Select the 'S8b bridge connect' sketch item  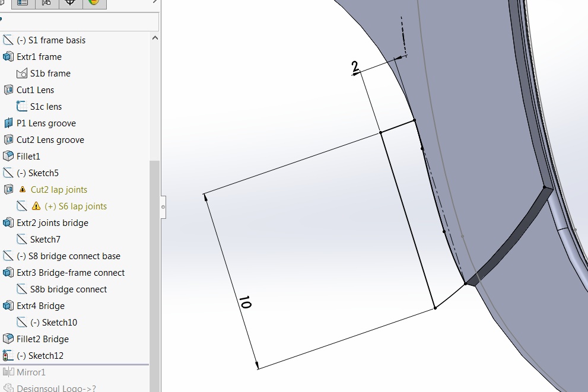point(68,289)
